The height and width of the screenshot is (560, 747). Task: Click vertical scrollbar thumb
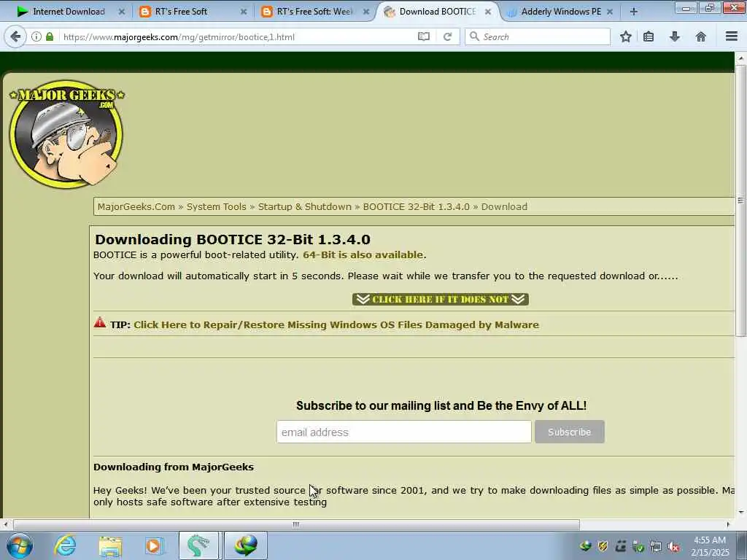click(x=740, y=200)
